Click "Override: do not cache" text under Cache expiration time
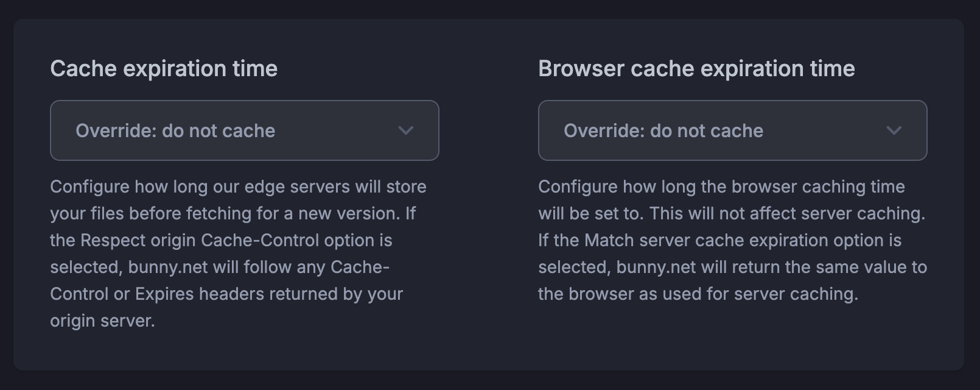Screen dimensions: 980x390 coord(175,131)
